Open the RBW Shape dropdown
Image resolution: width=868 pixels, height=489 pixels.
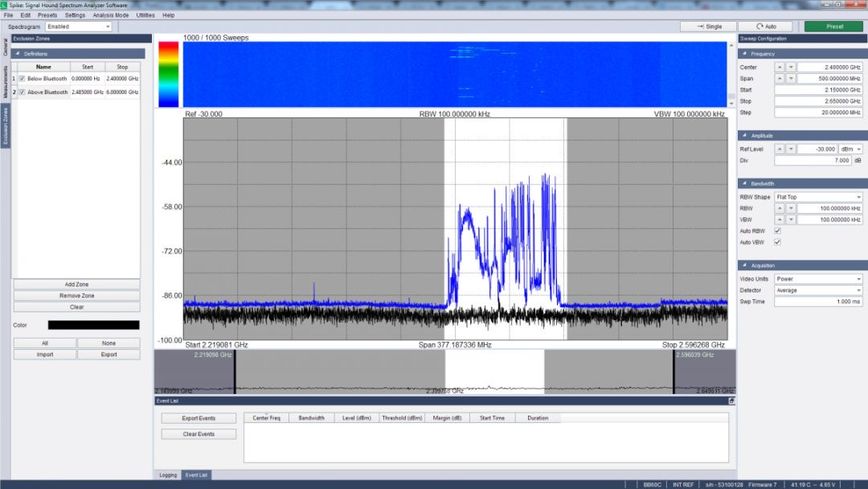click(x=819, y=197)
